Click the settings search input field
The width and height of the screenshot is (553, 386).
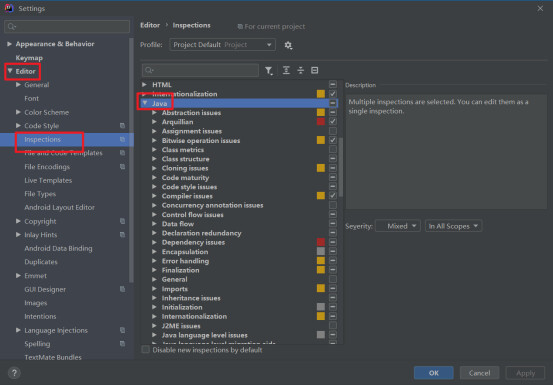click(x=67, y=26)
